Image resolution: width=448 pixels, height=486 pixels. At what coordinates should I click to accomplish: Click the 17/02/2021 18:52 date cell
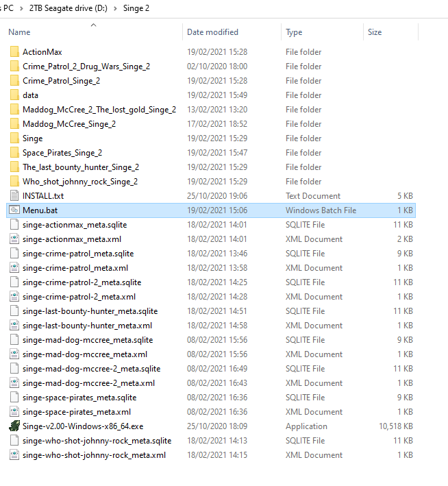217,124
